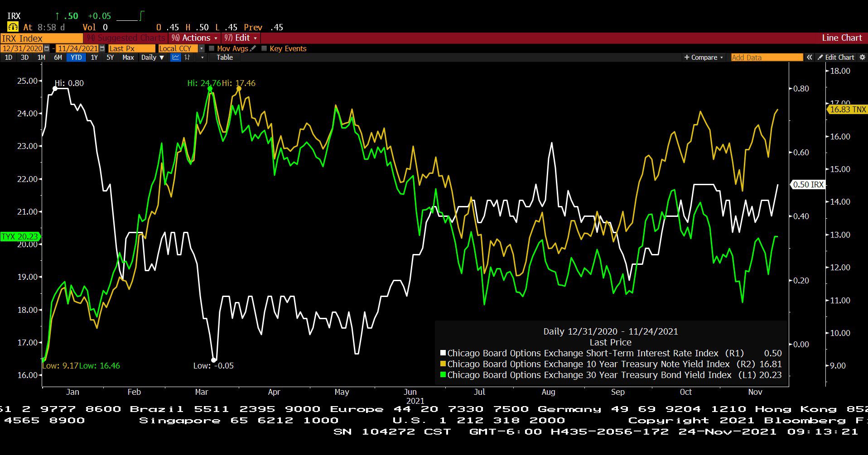This screenshot has width=868, height=455.
Task: Click the Local CCY field
Action: pyautogui.click(x=178, y=48)
